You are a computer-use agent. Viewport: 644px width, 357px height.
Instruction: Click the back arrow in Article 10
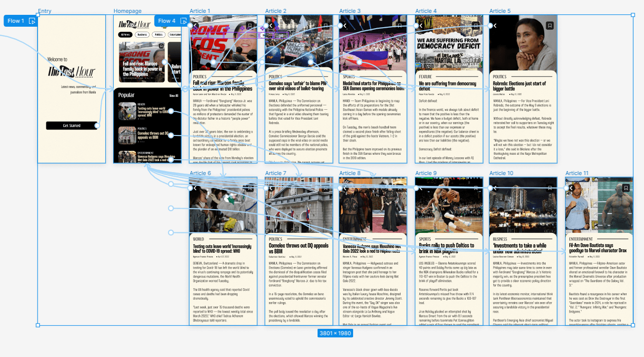point(495,188)
